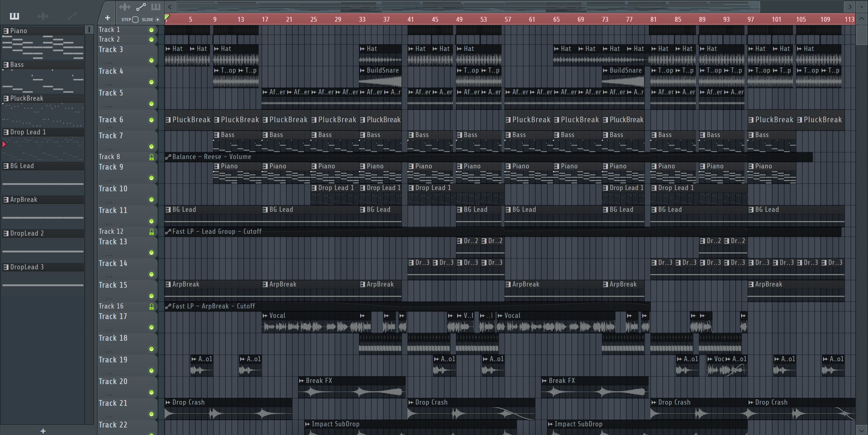Mute Track 7 with its green LED
This screenshot has height=435, width=868.
click(151, 147)
